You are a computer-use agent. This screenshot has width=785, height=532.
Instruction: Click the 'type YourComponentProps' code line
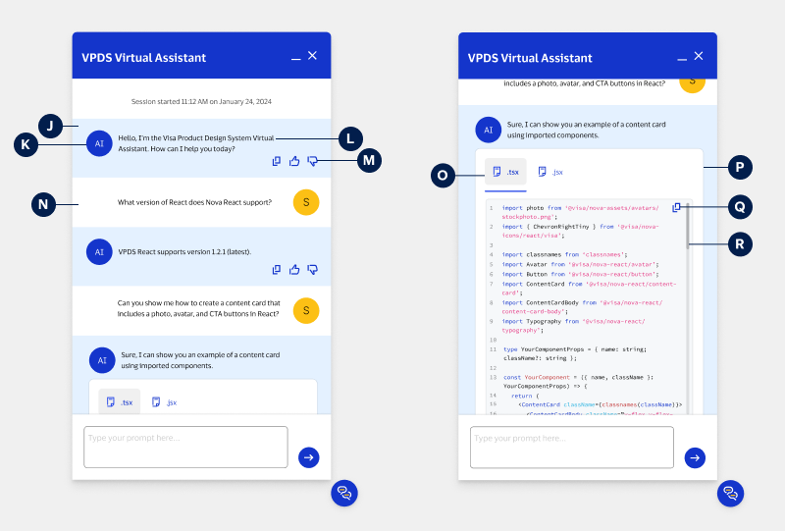click(575, 353)
